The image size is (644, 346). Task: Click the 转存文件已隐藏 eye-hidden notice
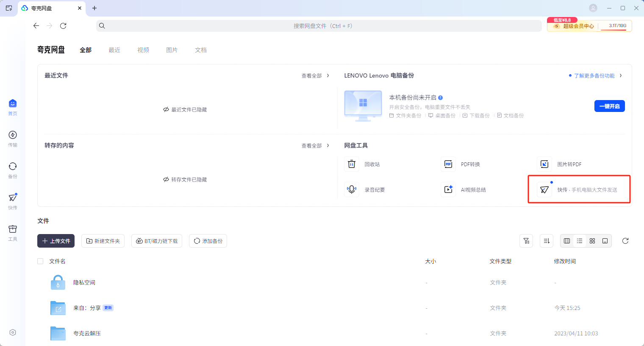185,179
